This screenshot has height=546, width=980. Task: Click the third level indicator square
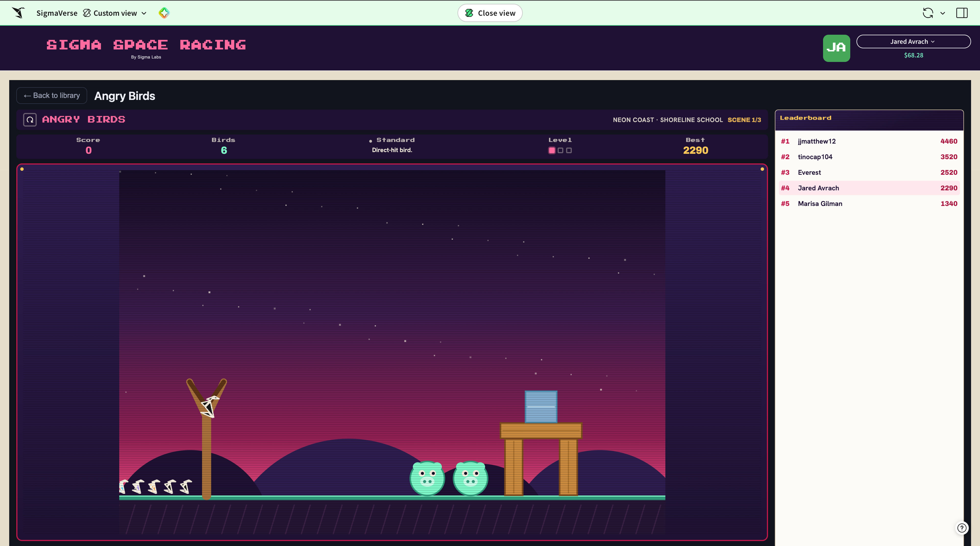[569, 150]
